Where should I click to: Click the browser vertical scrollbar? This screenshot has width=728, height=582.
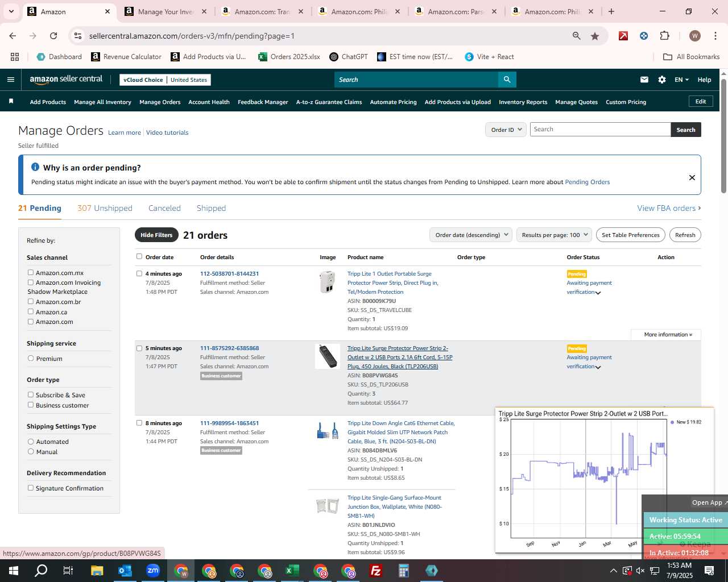pos(723,136)
